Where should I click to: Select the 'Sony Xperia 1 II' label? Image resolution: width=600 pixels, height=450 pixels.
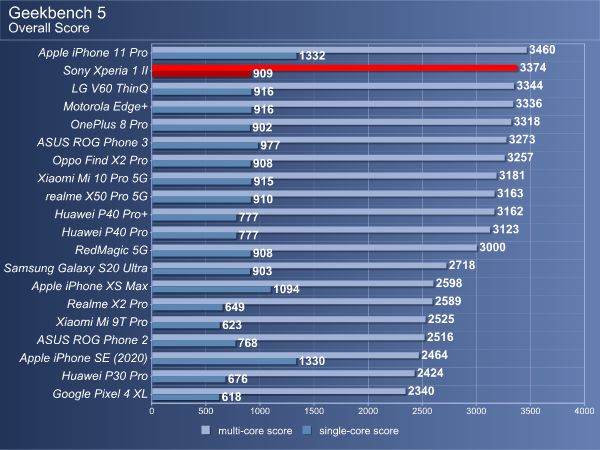click(106, 70)
